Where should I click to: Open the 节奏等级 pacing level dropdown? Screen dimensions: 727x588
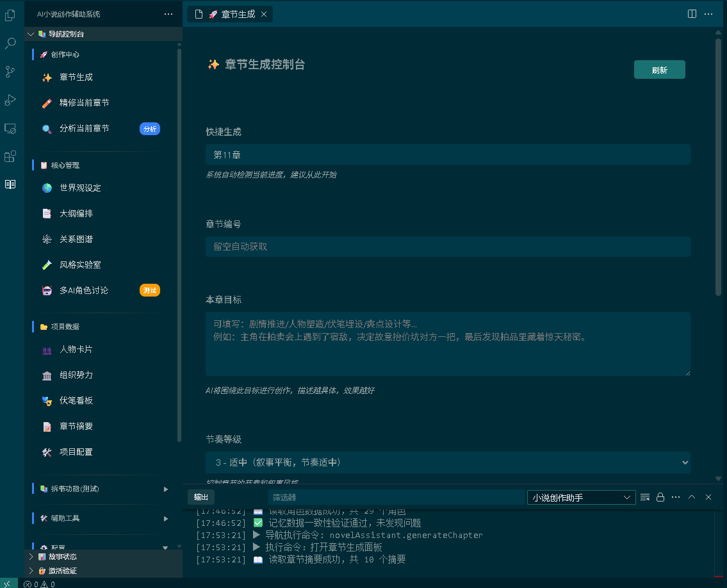(448, 462)
